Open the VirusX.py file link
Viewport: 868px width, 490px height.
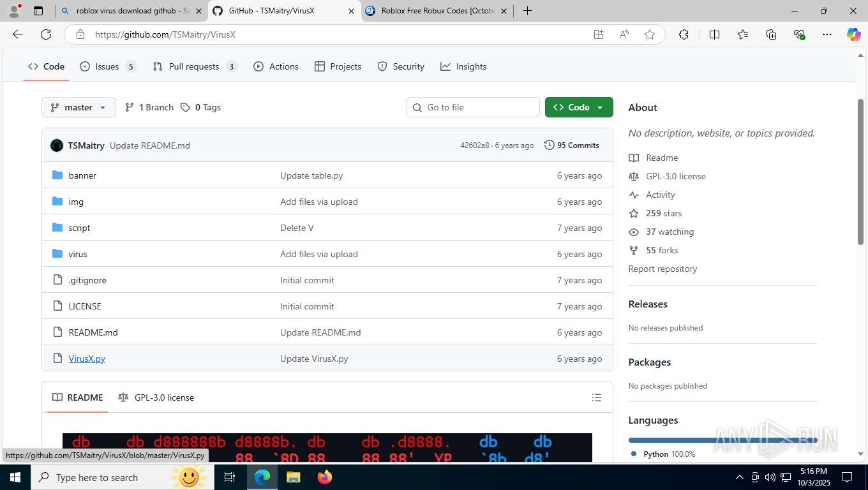pos(87,359)
